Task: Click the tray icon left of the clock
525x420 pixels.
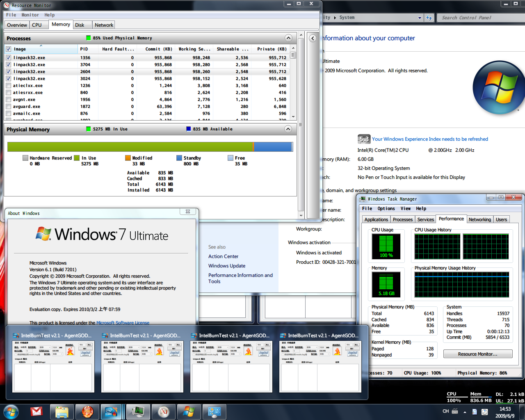Action: tap(484, 412)
